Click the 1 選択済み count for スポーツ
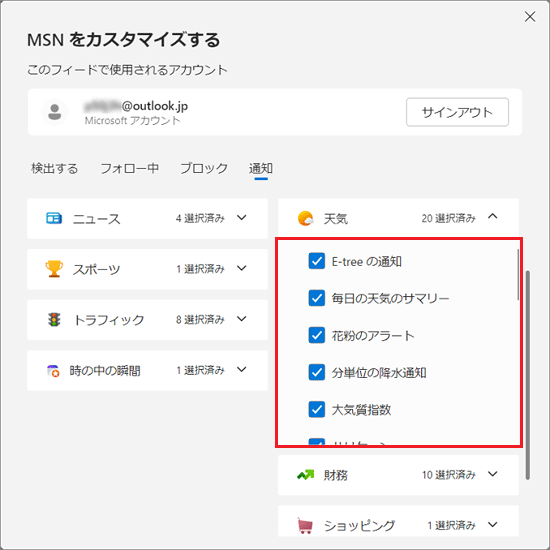The height and width of the screenshot is (550, 550). click(200, 269)
